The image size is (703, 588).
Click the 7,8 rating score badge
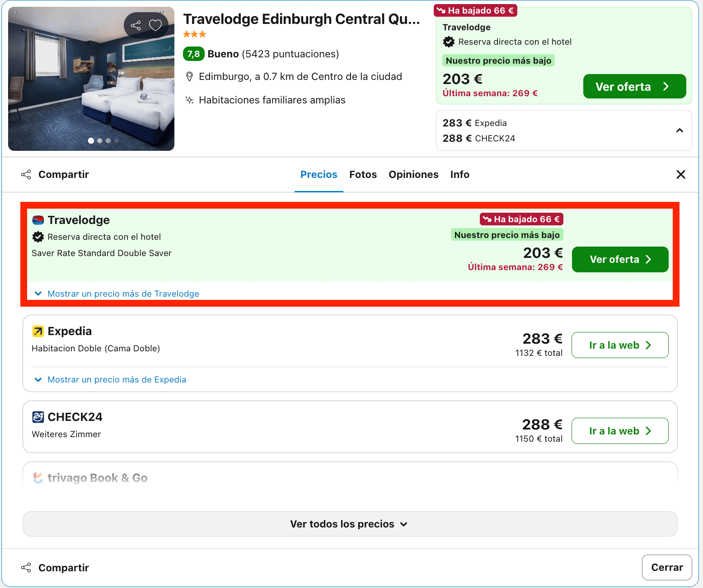(x=193, y=54)
